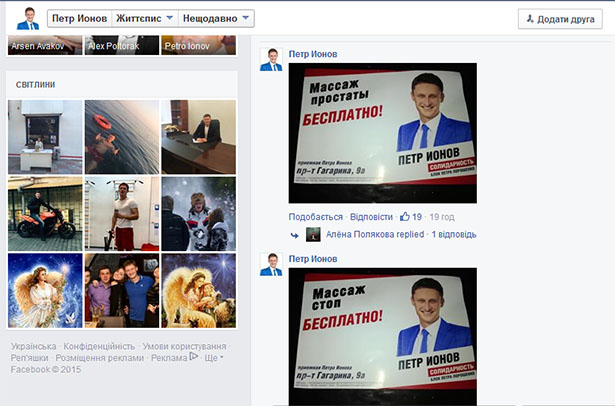Open photo of man at office desk
The height and width of the screenshot is (406, 615).
(x=199, y=137)
